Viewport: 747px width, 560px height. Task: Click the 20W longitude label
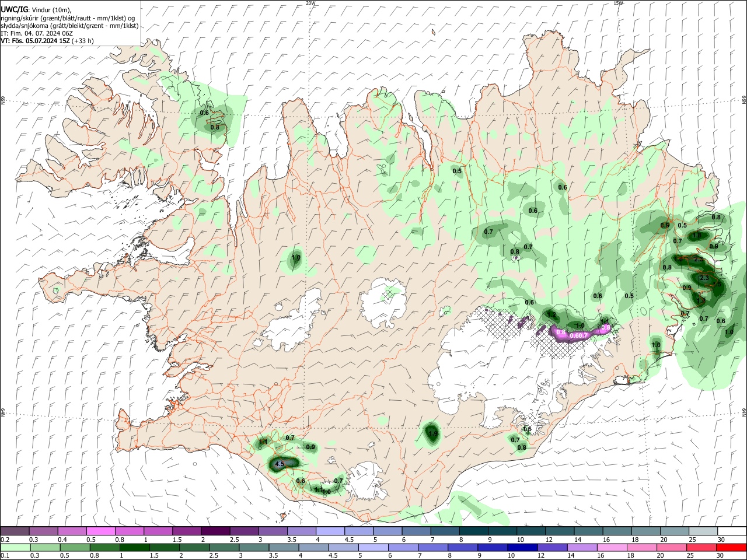tap(311, 3)
